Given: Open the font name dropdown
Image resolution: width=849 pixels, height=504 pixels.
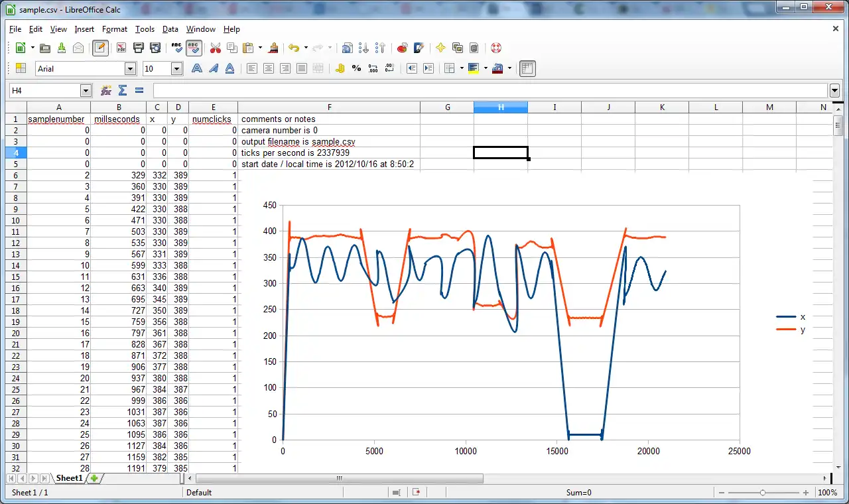Looking at the screenshot, I should click(130, 69).
